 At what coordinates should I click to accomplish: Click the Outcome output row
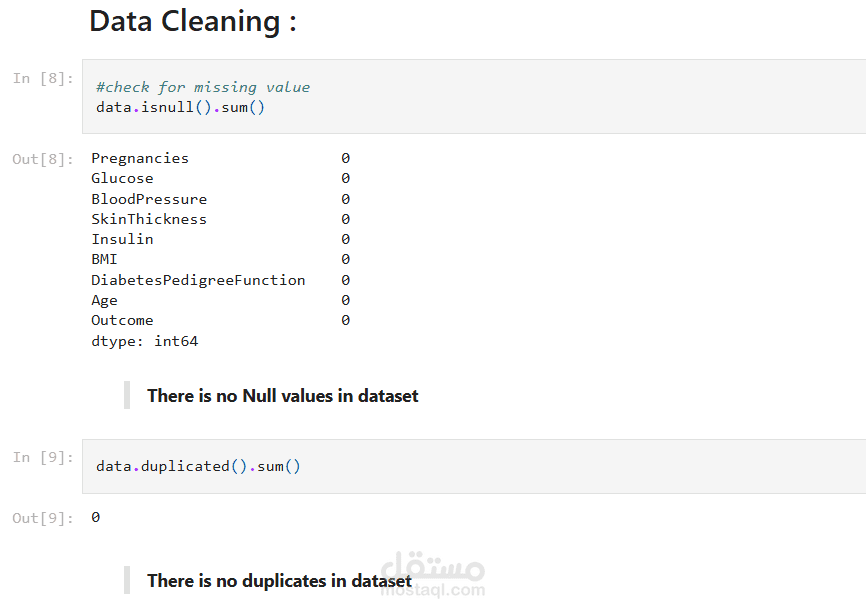[122, 320]
